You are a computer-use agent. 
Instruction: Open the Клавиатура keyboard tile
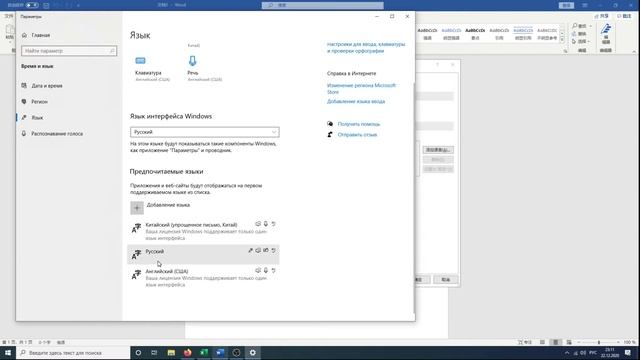click(x=152, y=69)
